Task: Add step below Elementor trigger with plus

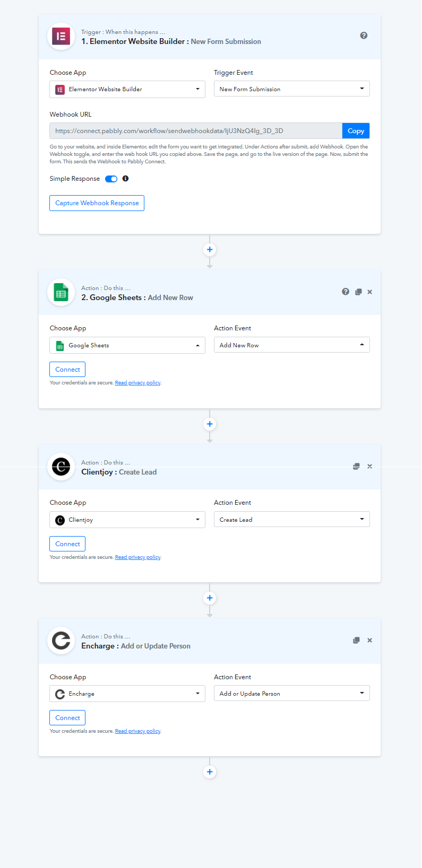Action: [210, 250]
